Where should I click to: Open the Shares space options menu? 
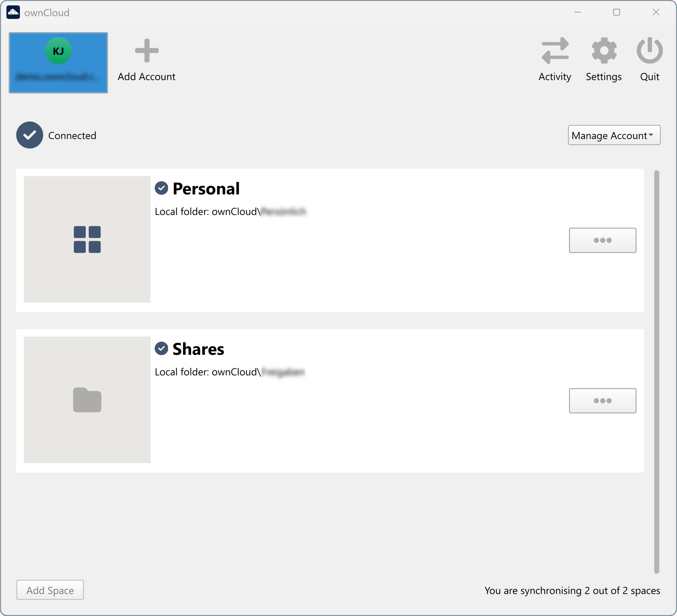point(603,401)
